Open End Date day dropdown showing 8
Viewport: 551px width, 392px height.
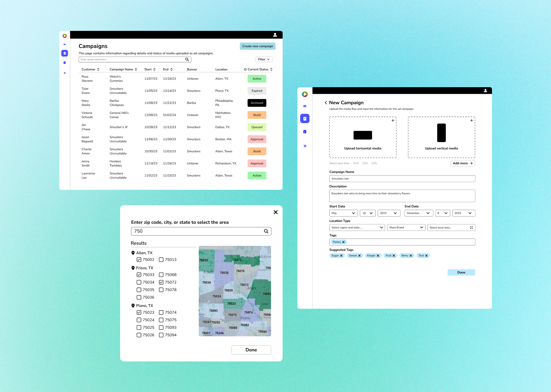pos(443,213)
